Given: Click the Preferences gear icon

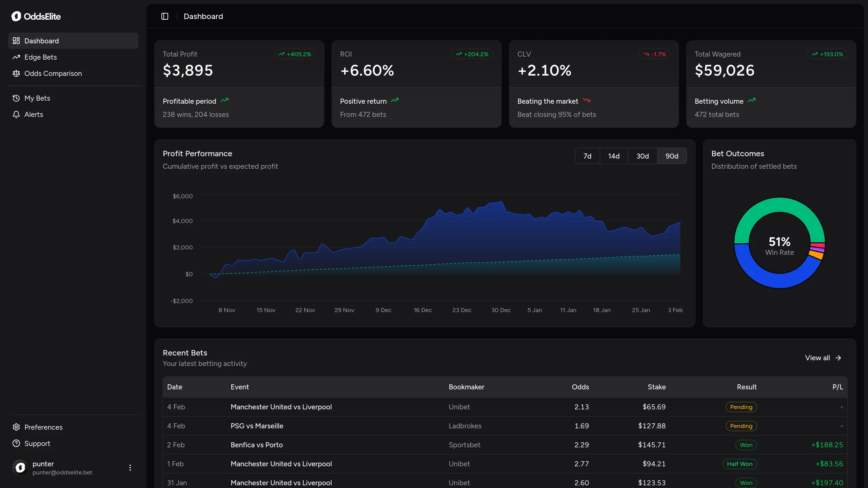Looking at the screenshot, I should tap(17, 427).
